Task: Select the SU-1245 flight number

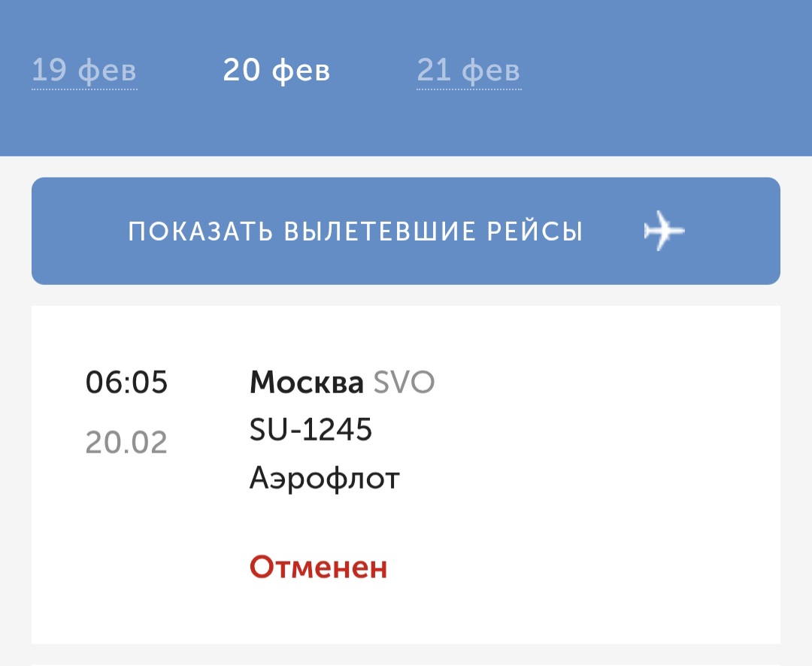Action: point(311,429)
